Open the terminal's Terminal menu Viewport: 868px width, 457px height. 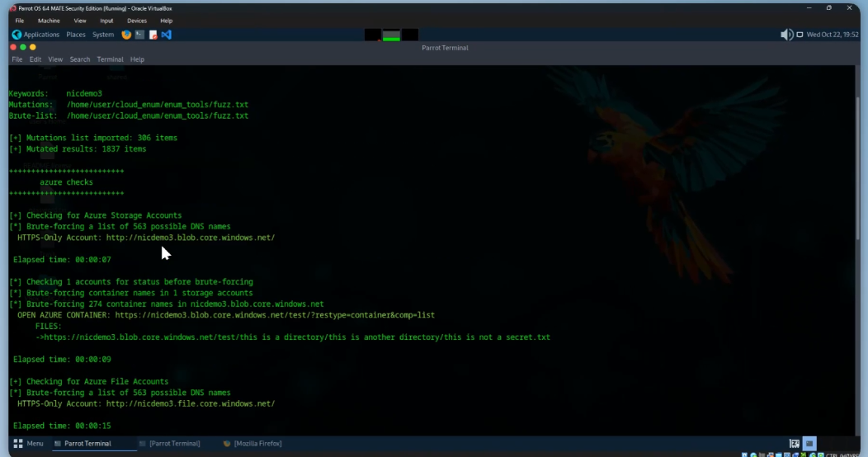click(111, 59)
